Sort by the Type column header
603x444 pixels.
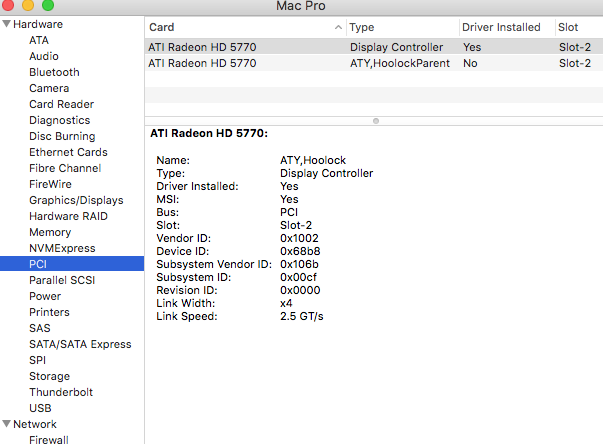coord(403,27)
